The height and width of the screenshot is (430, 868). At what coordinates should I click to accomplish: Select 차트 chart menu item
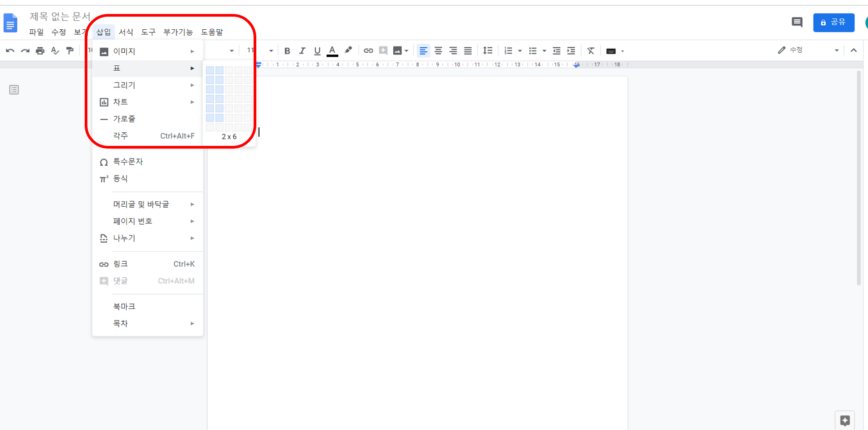[148, 102]
